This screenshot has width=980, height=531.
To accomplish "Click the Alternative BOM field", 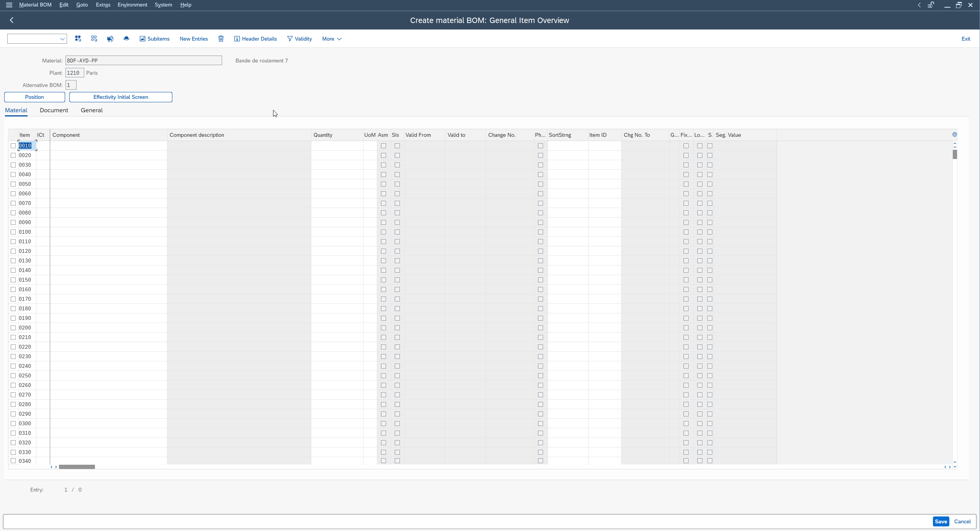I will [71, 85].
